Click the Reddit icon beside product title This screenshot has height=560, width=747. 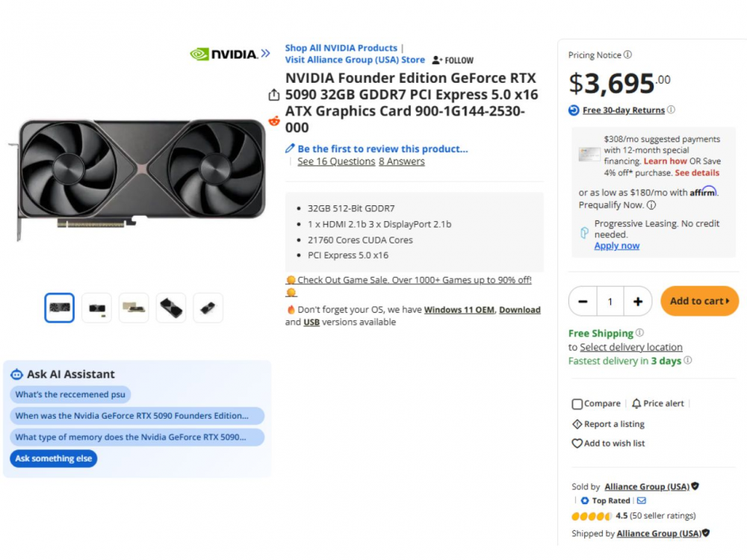pyautogui.click(x=274, y=120)
